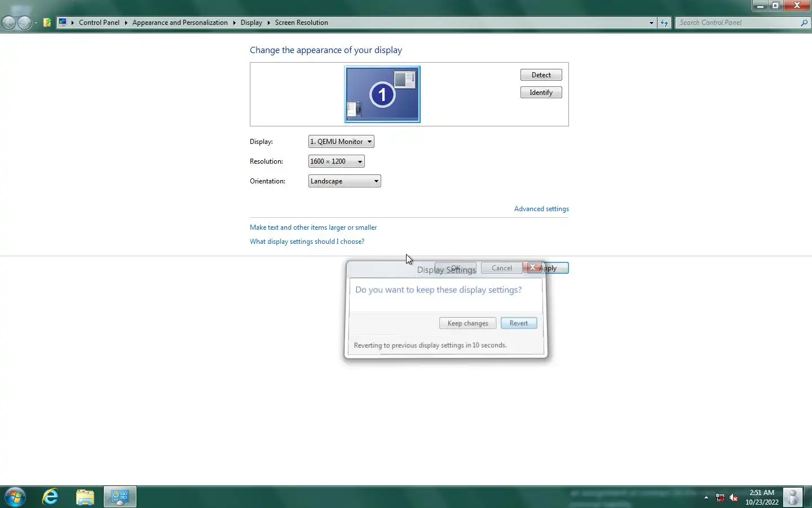
Task: Click the muted volume tray icon
Action: tap(734, 497)
